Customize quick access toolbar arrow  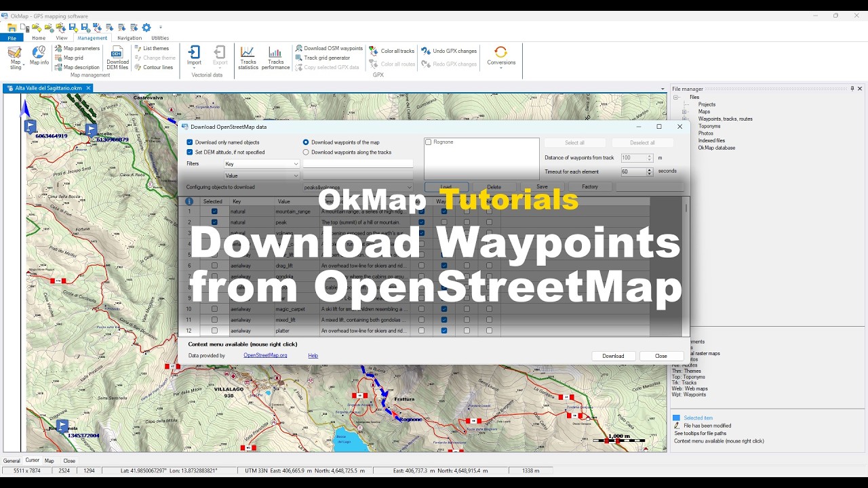point(161,28)
